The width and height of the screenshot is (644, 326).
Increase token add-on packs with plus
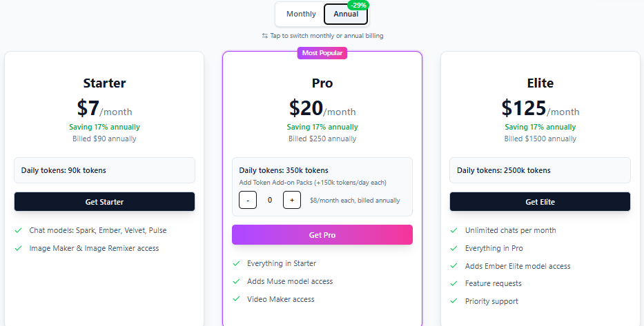coord(292,200)
